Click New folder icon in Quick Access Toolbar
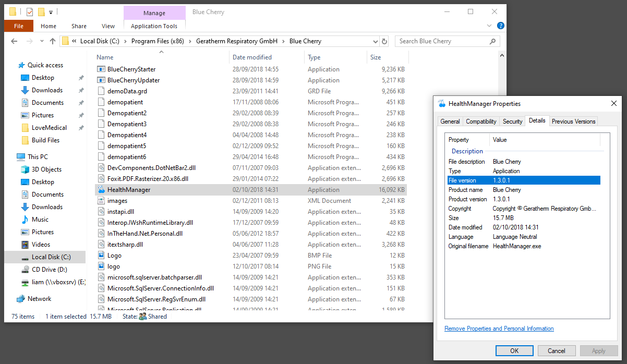 tap(41, 11)
